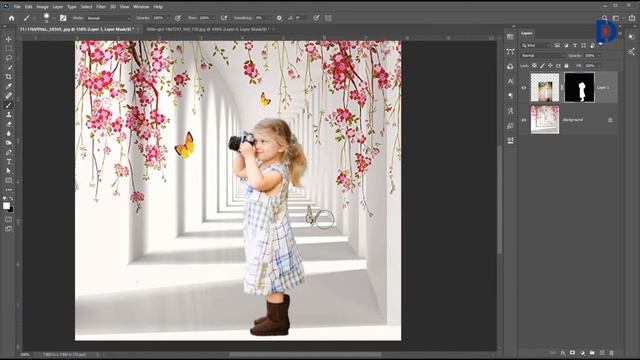Click the Share icon at top right
640x360 pixels.
click(x=632, y=18)
